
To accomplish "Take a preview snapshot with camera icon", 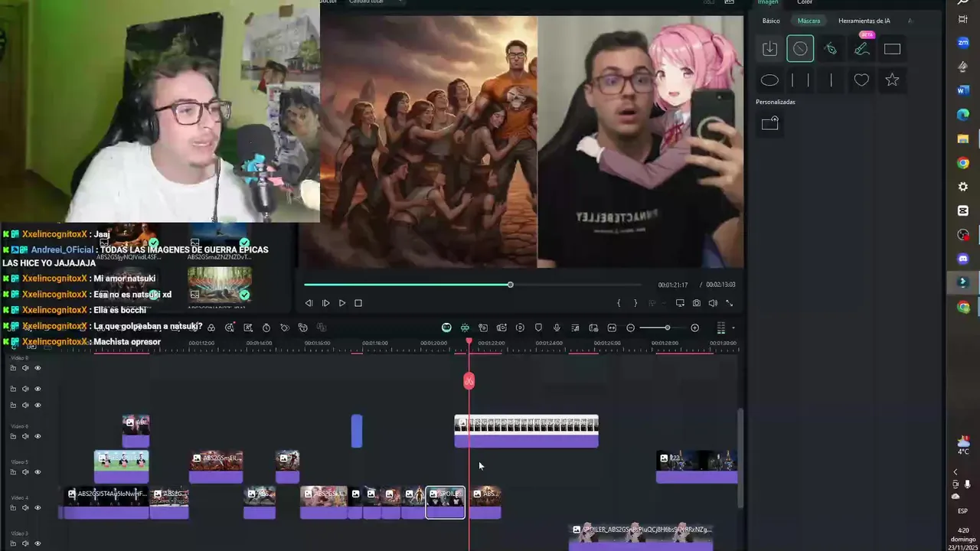I will pyautogui.click(x=696, y=303).
